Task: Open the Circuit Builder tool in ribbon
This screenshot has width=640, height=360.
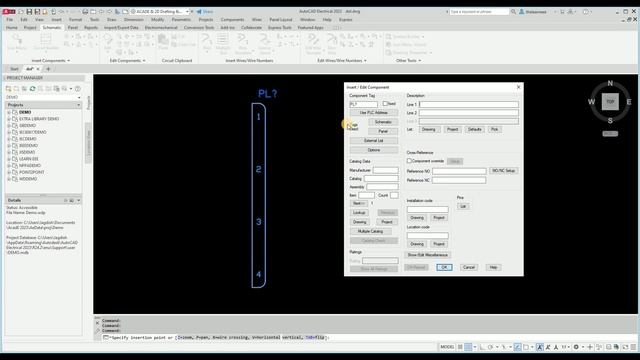Action: coord(46,42)
